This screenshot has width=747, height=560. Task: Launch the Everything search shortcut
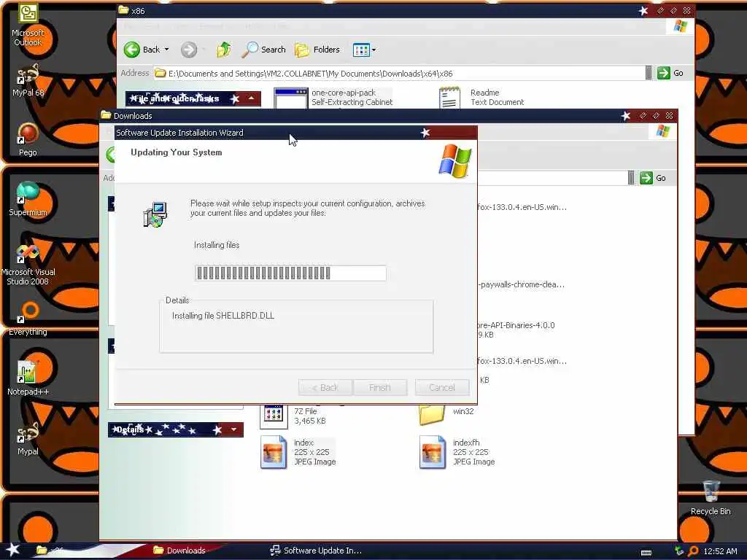[28, 319]
